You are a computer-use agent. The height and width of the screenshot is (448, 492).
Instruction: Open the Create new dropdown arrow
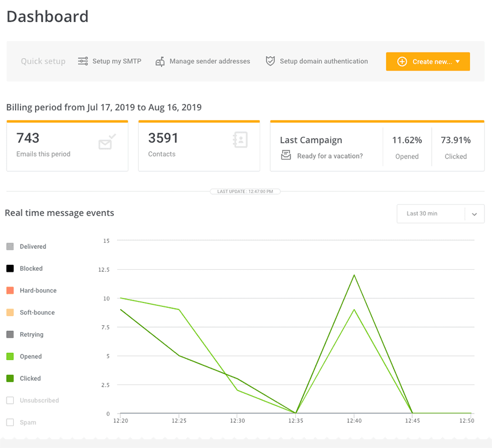coord(458,62)
